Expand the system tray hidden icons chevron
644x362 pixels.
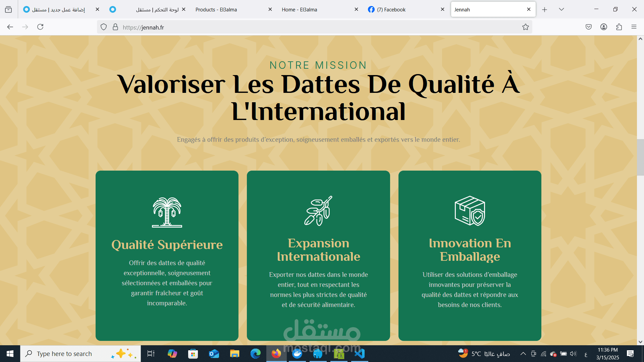click(523, 354)
